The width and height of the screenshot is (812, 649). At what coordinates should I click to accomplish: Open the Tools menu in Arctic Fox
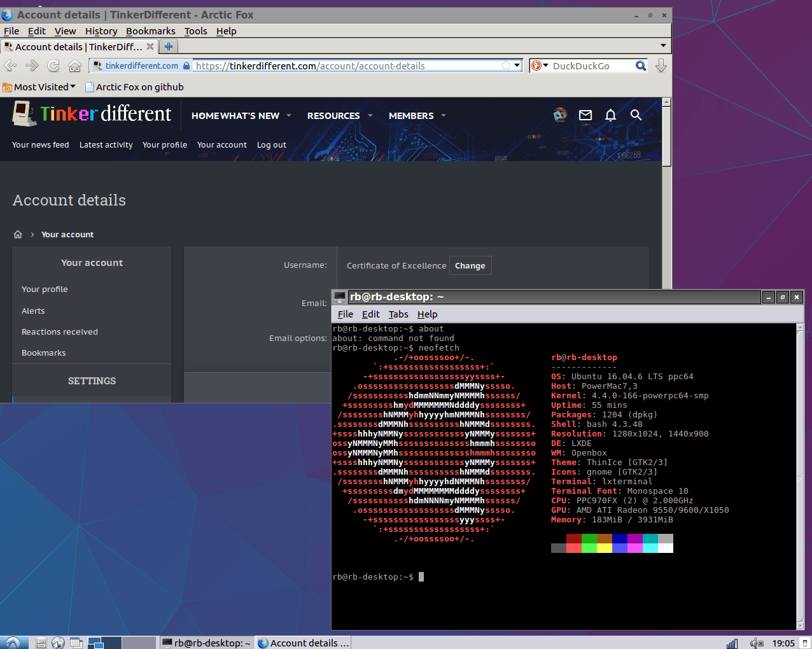coord(195,31)
